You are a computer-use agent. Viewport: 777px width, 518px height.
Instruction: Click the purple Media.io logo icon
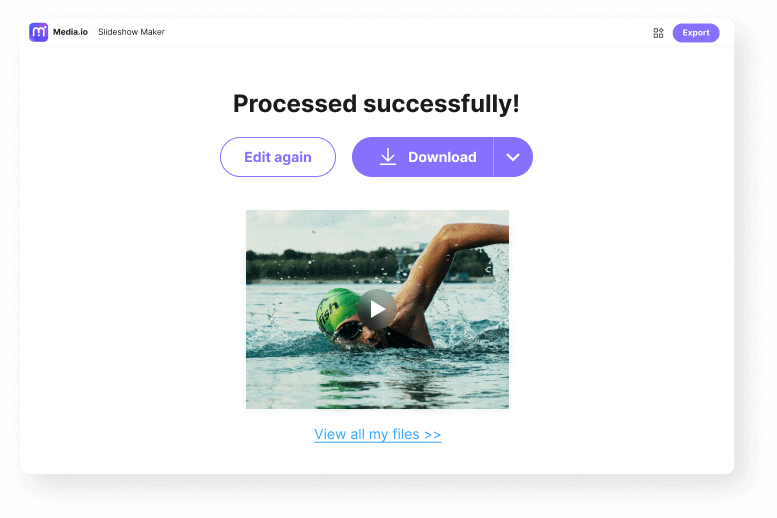click(x=38, y=32)
